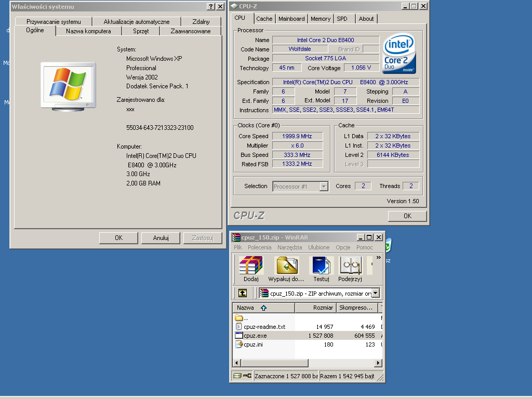This screenshot has height=399, width=532.
Task: Go up one folder with the up-arrow icon
Action: (x=242, y=293)
